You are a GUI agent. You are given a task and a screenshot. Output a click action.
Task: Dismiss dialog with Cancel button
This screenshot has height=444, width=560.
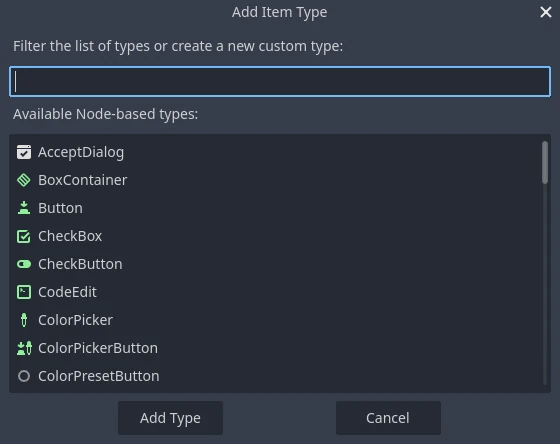[388, 418]
